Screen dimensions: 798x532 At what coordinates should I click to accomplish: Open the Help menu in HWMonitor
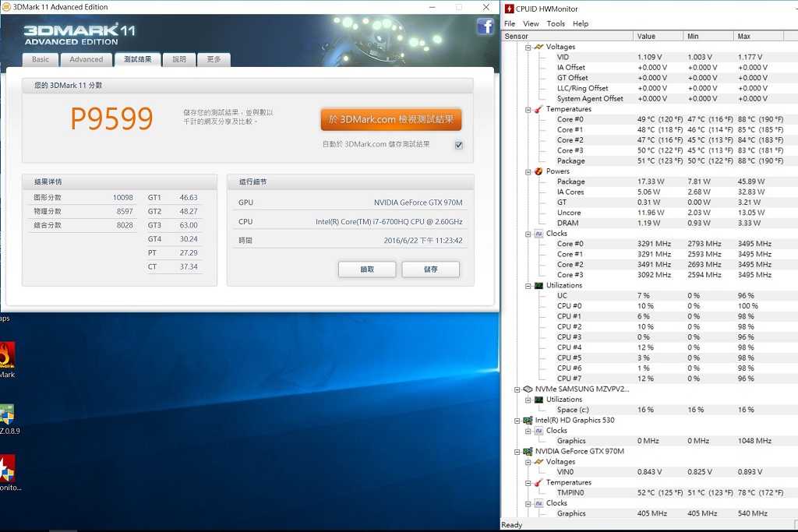point(581,23)
